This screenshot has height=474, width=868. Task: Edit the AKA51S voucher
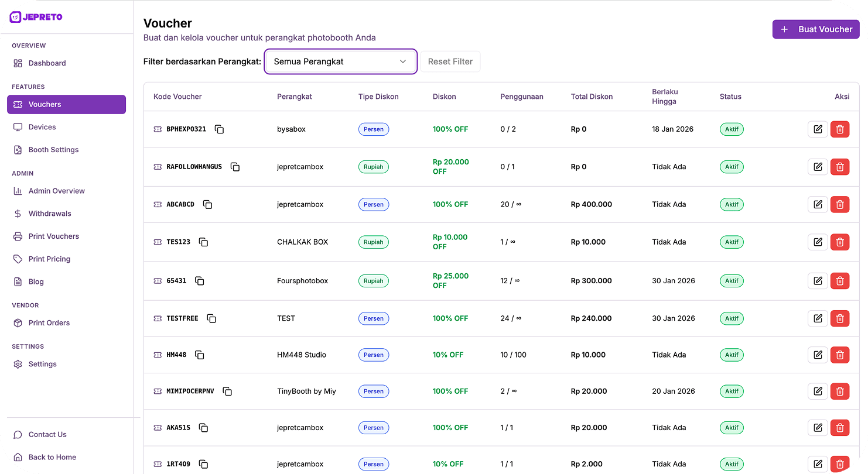(x=818, y=428)
